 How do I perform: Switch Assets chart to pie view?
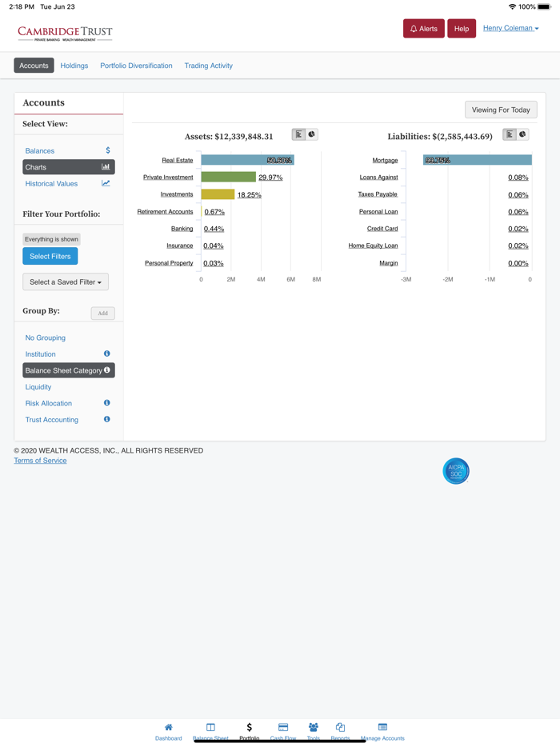(x=312, y=134)
